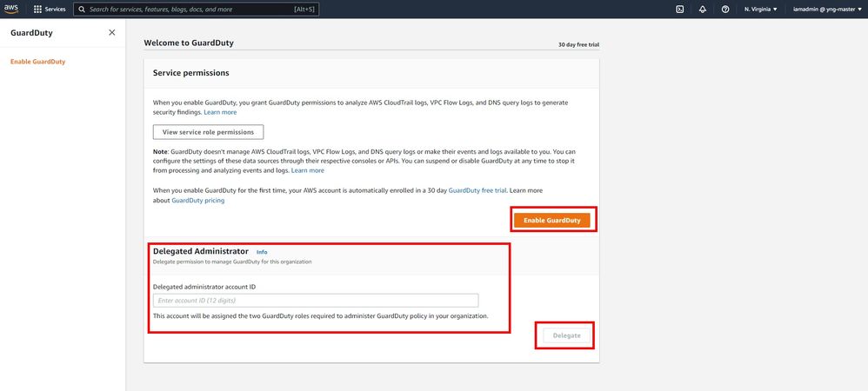The image size is (868, 391).
Task: Click View service role permissions button
Action: 208,132
